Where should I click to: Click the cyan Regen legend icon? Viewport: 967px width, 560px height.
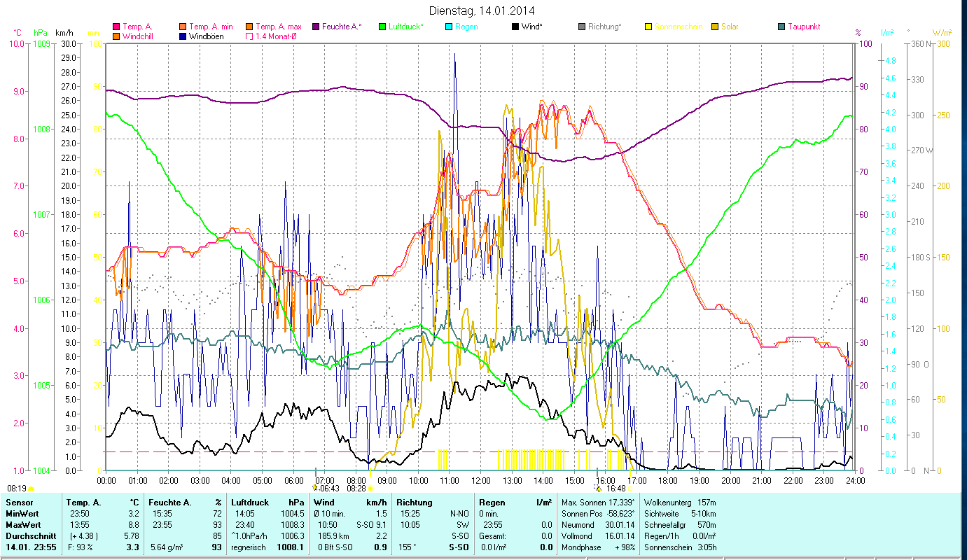(449, 27)
